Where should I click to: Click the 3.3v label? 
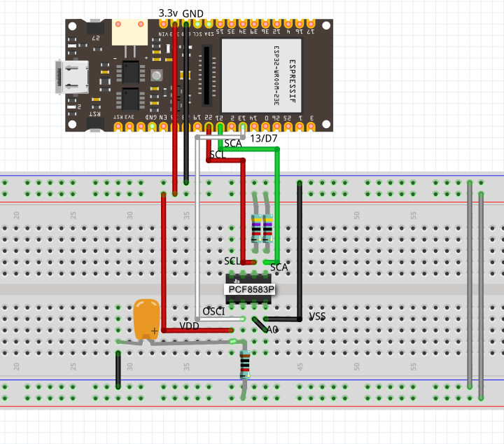[x=168, y=13]
